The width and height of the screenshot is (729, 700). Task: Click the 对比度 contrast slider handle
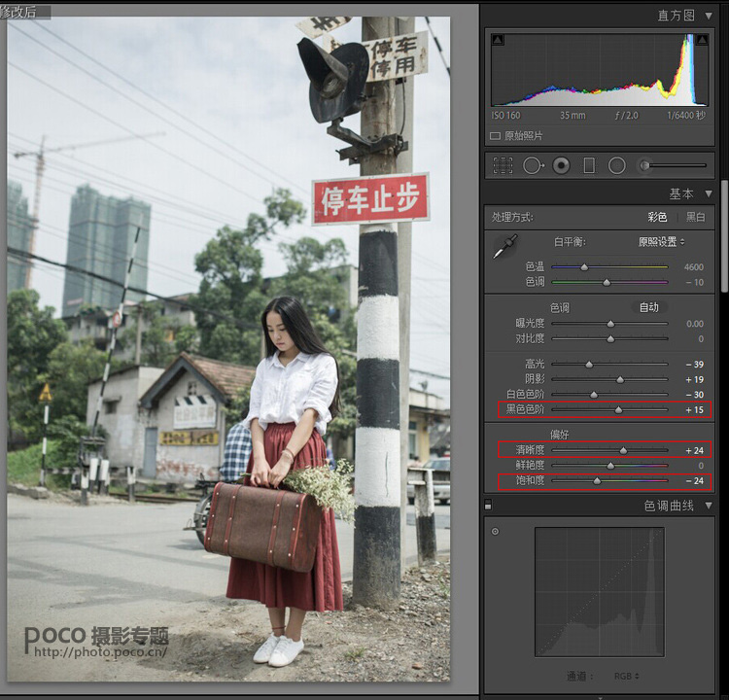coord(610,339)
